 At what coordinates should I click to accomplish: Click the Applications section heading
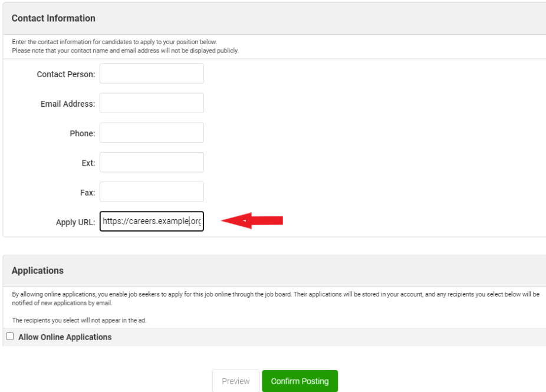click(38, 271)
